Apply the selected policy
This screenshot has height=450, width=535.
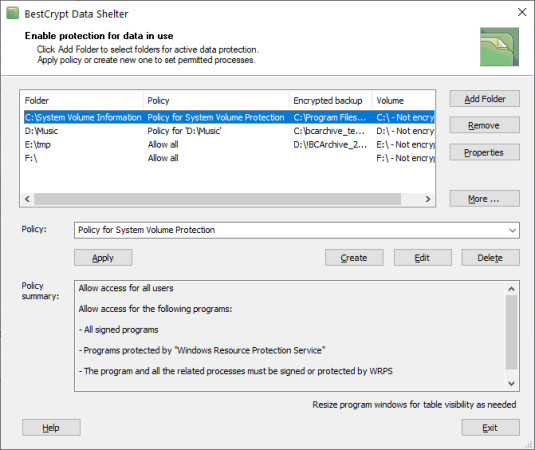click(x=103, y=258)
